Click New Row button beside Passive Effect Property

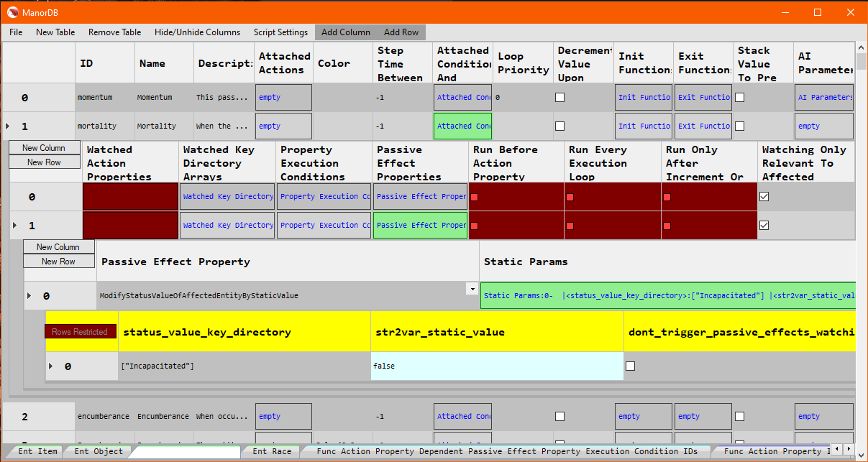click(60, 262)
